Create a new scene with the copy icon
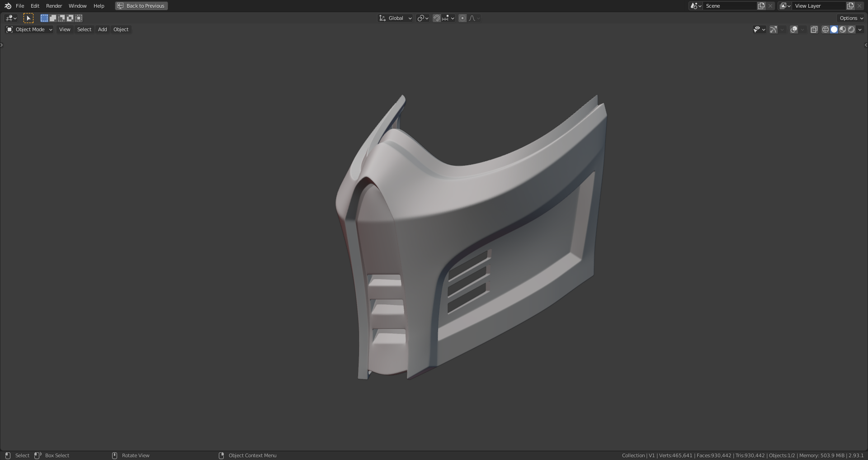 pyautogui.click(x=761, y=6)
